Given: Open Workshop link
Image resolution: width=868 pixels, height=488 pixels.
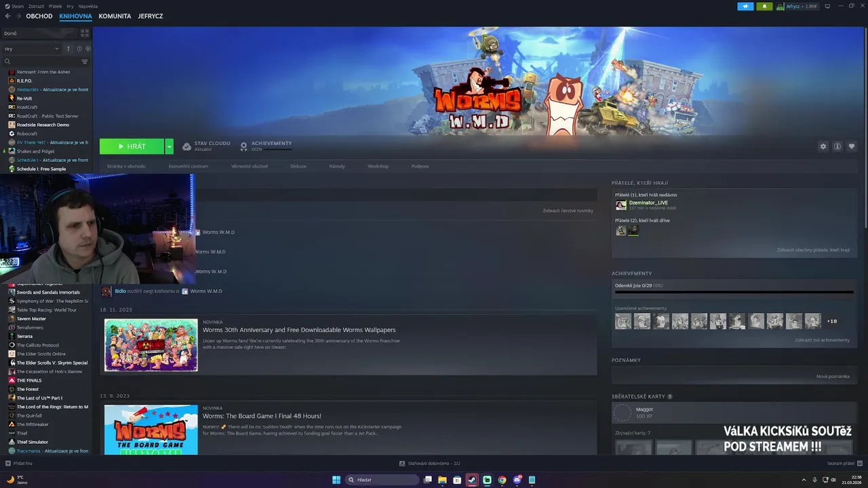Looking at the screenshot, I should (x=378, y=166).
